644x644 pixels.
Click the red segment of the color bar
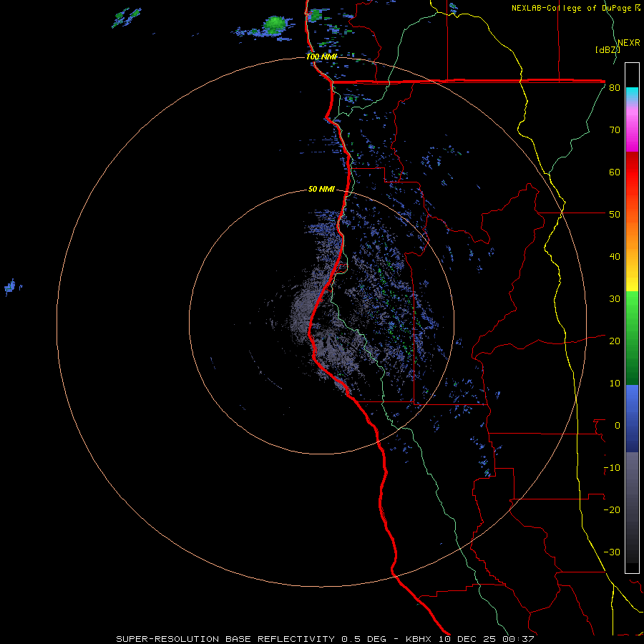(632, 172)
